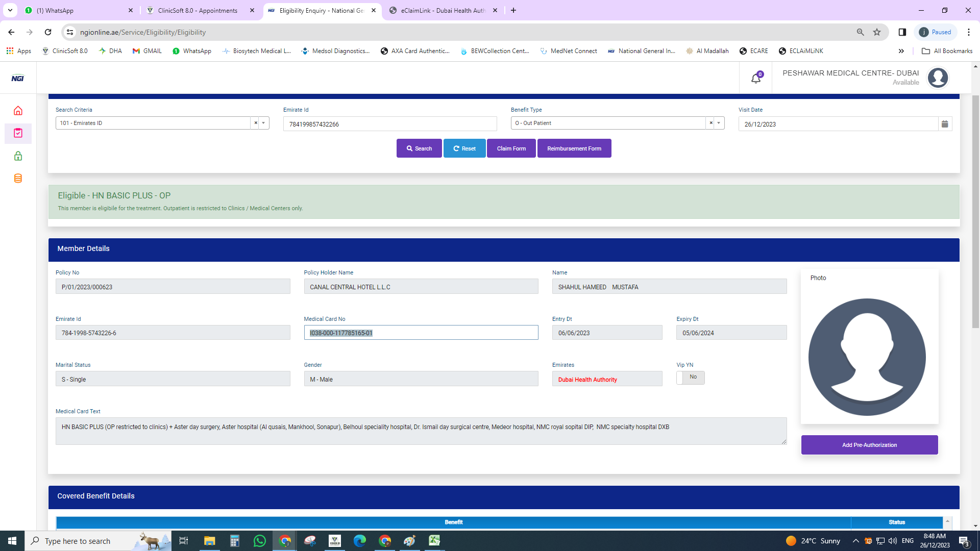The width and height of the screenshot is (980, 551).
Task: Click the eligibility clipboard sidebar icon
Action: tap(18, 133)
